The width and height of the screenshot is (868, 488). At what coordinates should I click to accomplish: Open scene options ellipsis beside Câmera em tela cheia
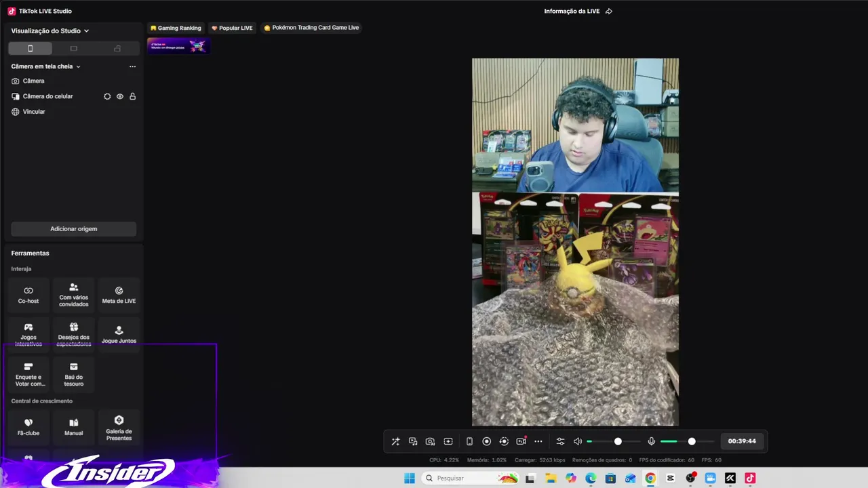pos(132,66)
